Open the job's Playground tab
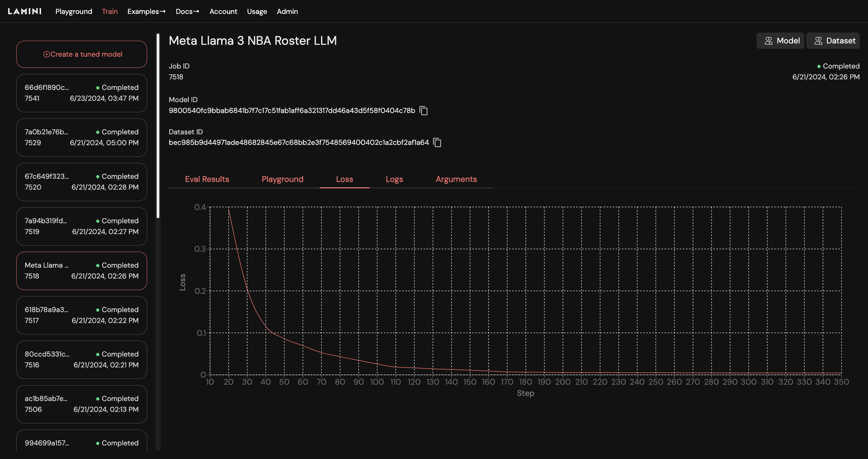 [282, 179]
